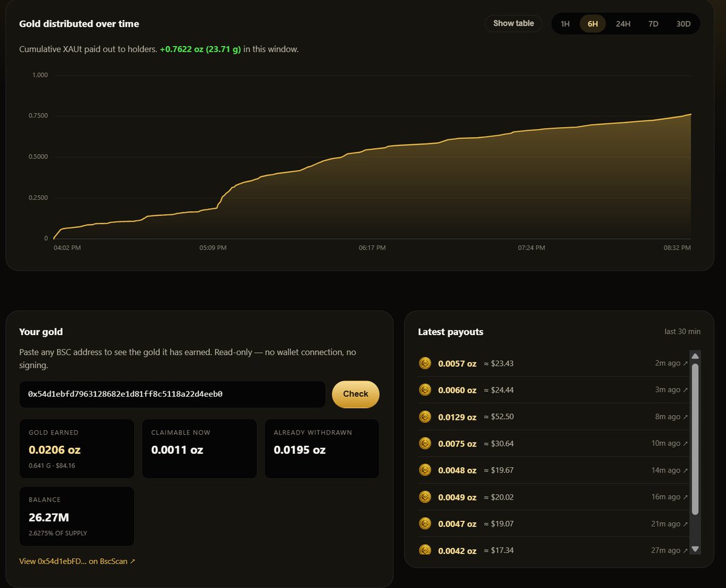726x588 pixels.
Task: Click the ≈ $30.64 payout value
Action: (499, 443)
